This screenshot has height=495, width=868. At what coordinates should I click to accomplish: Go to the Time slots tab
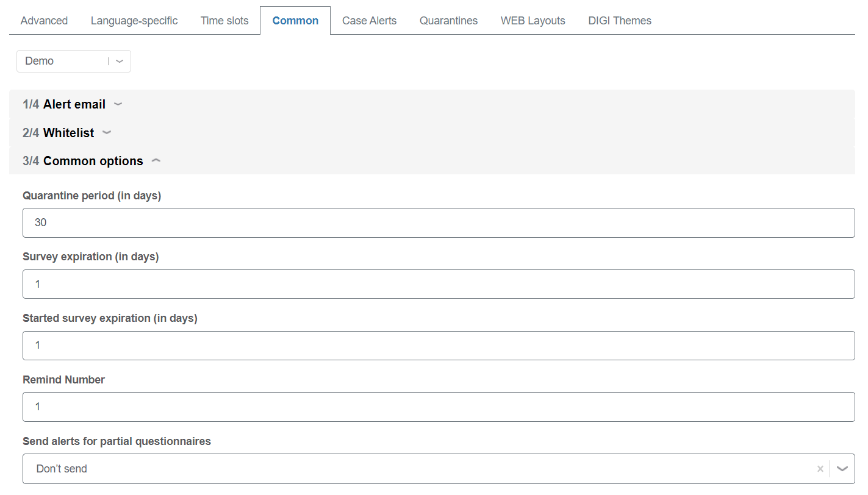tap(224, 21)
